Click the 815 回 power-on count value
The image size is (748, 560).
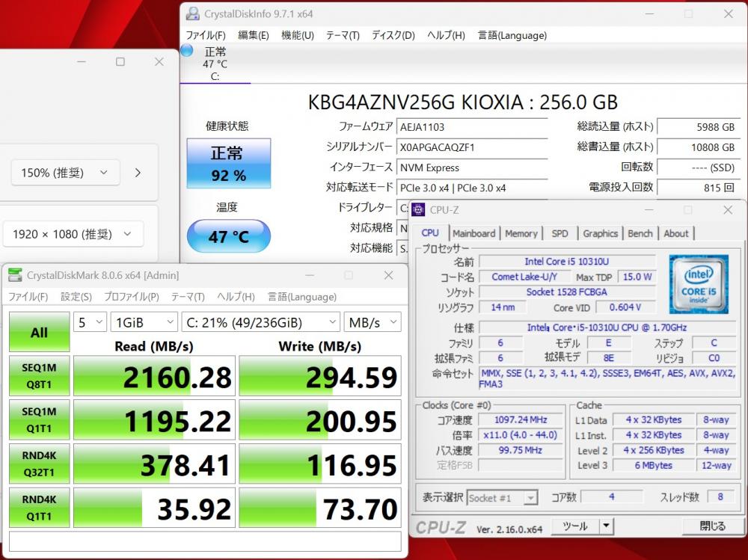pos(699,188)
